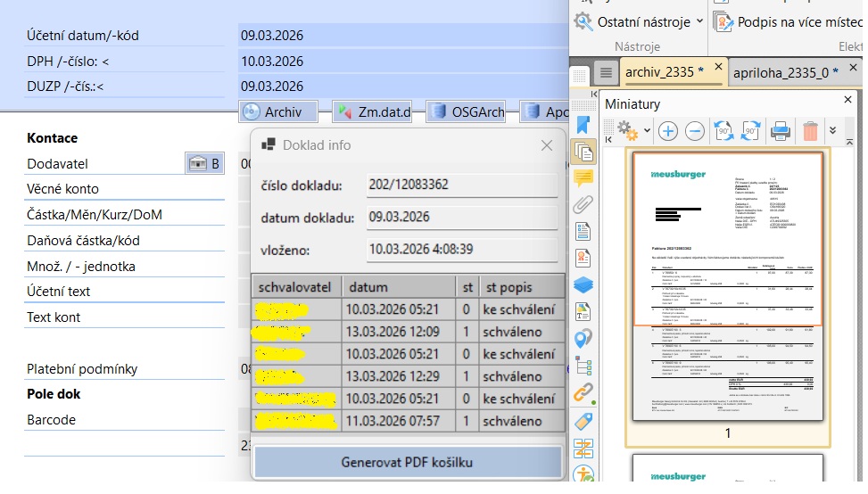This screenshot has width=868, height=494.
Task: Delete selected page with trash icon
Action: coord(810,132)
